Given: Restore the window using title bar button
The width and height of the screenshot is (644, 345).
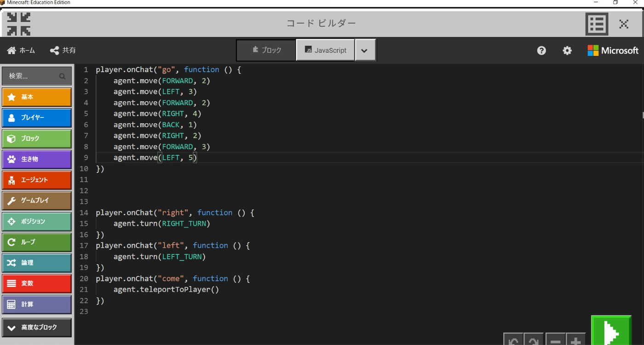Looking at the screenshot, I should pyautogui.click(x=615, y=2).
